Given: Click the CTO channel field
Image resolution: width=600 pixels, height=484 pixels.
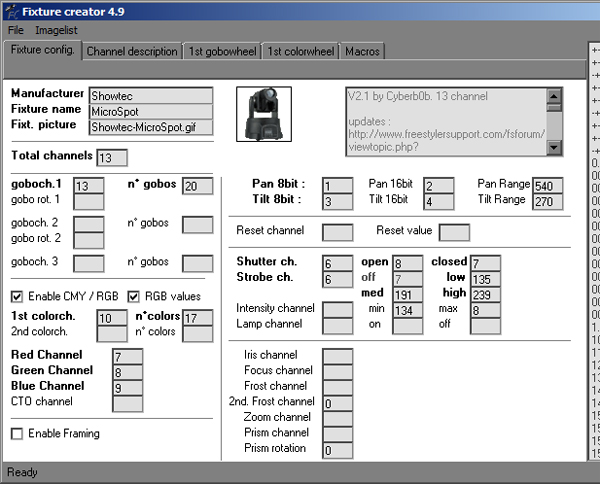Looking at the screenshot, I should [127, 404].
